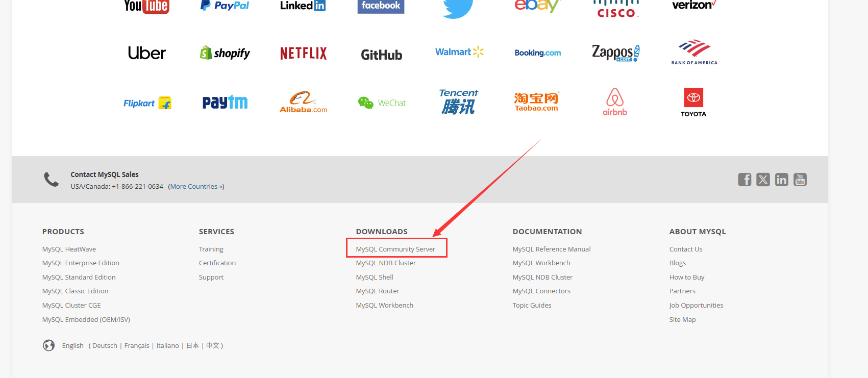Click the WeChat logo

[x=382, y=103]
